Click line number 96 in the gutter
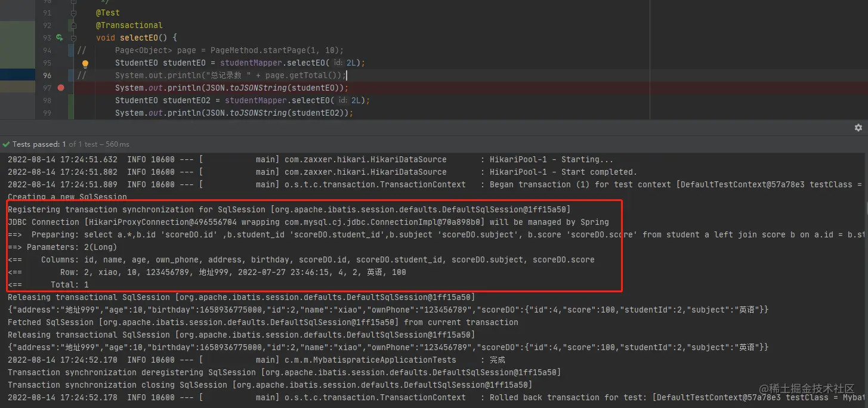This screenshot has width=868, height=408. pos(48,75)
